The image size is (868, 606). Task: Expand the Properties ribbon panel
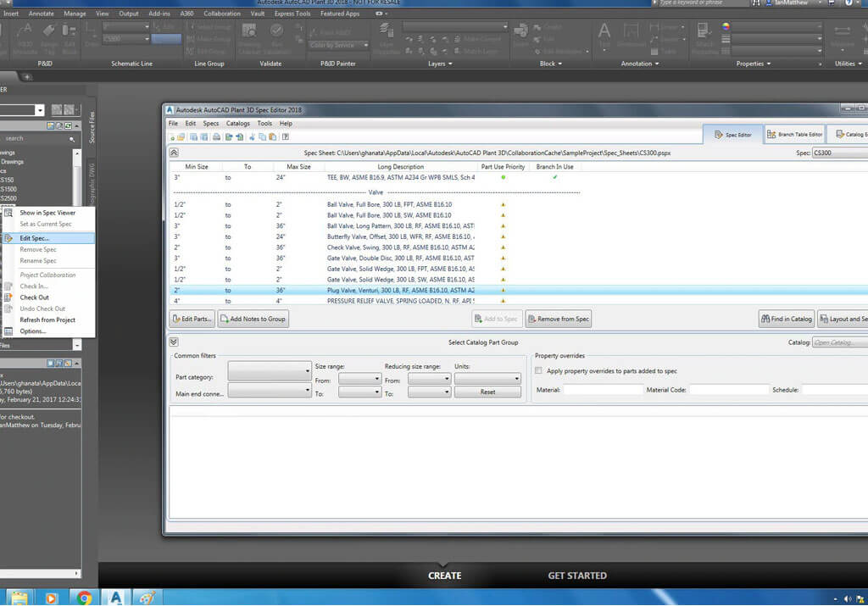(754, 64)
